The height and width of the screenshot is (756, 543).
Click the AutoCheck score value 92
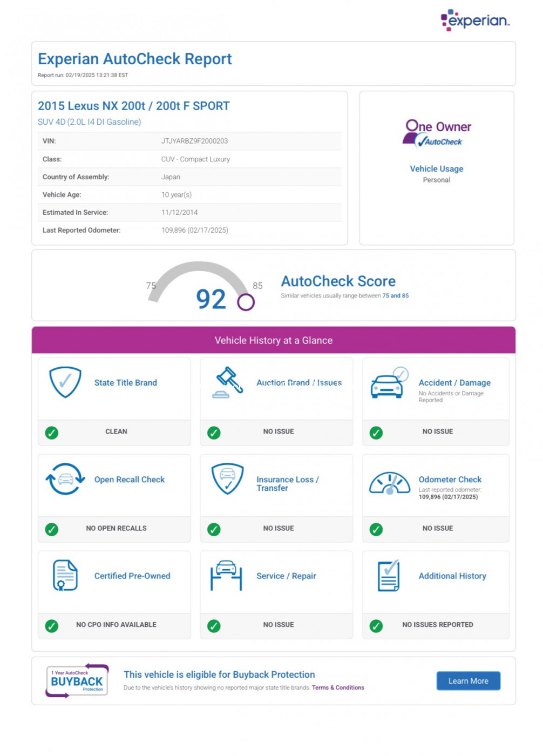[x=211, y=299]
